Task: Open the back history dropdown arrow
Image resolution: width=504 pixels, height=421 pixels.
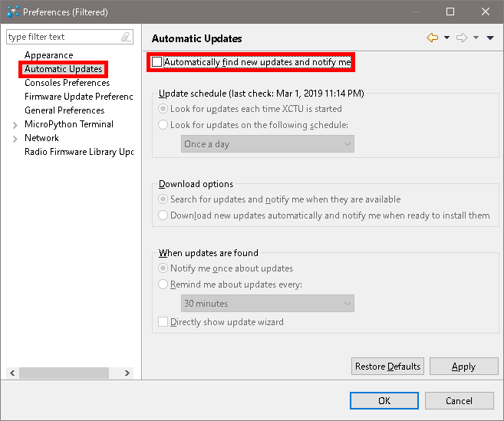Action: (446, 38)
